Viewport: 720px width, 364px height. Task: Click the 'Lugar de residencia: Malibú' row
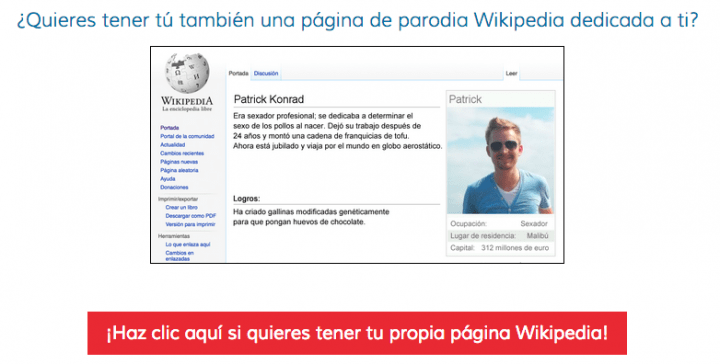[500, 235]
